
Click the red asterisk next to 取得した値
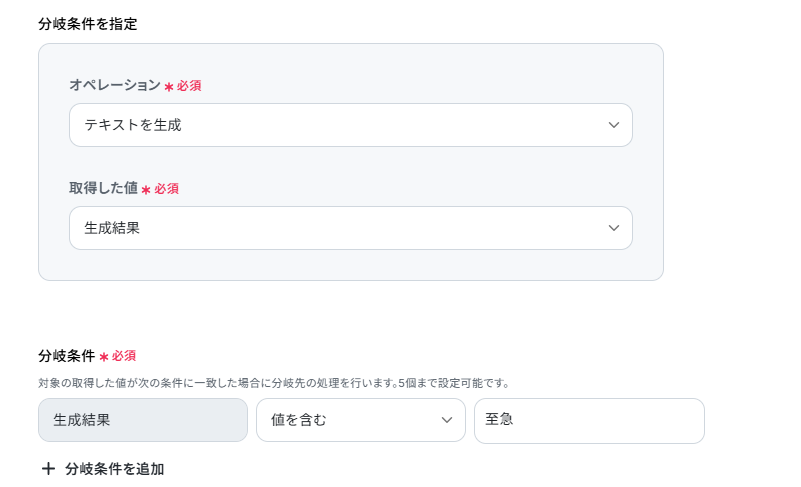tap(145, 190)
